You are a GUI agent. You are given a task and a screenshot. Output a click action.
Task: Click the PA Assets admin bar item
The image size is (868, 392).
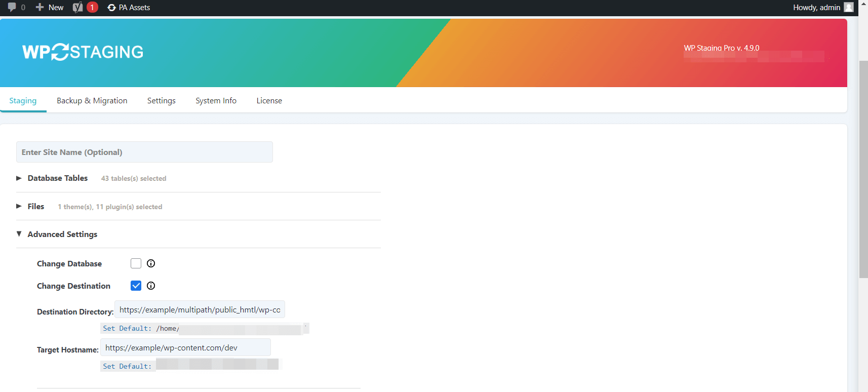(129, 8)
